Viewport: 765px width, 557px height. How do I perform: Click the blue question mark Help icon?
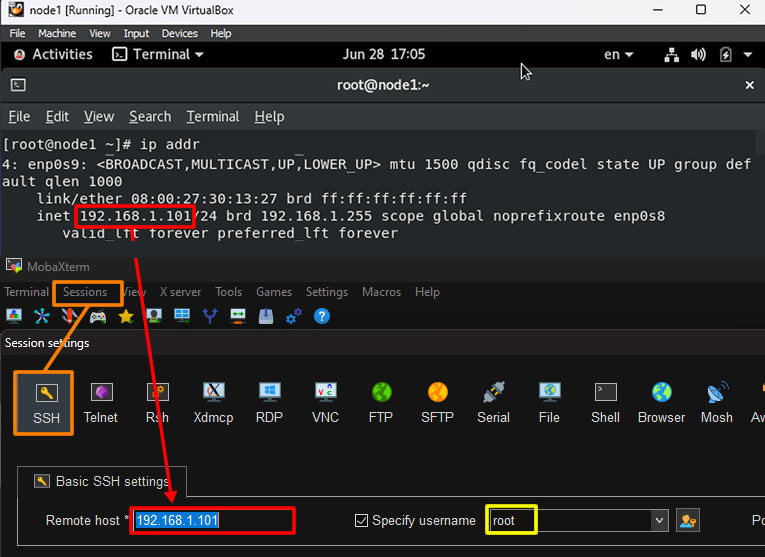pyautogui.click(x=322, y=316)
